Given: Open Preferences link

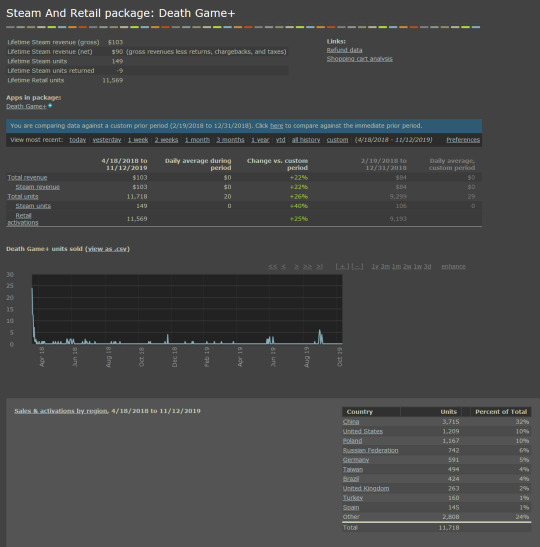Looking at the screenshot, I should click(463, 140).
